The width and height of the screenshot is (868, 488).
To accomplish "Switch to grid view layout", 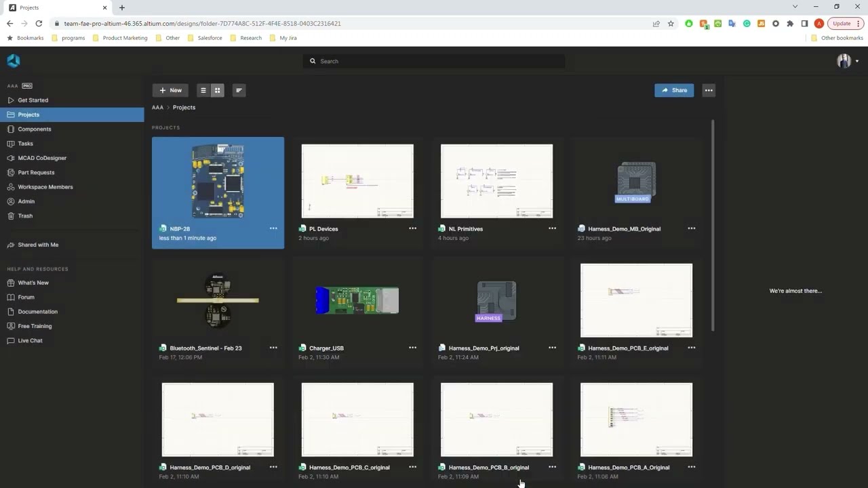I will pyautogui.click(x=217, y=90).
